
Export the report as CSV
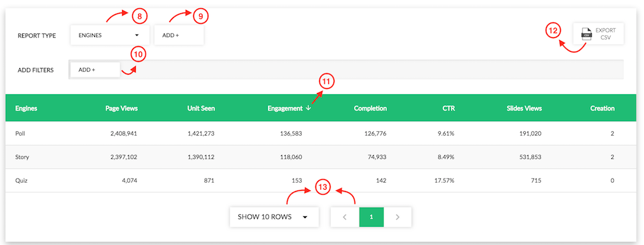(599, 34)
